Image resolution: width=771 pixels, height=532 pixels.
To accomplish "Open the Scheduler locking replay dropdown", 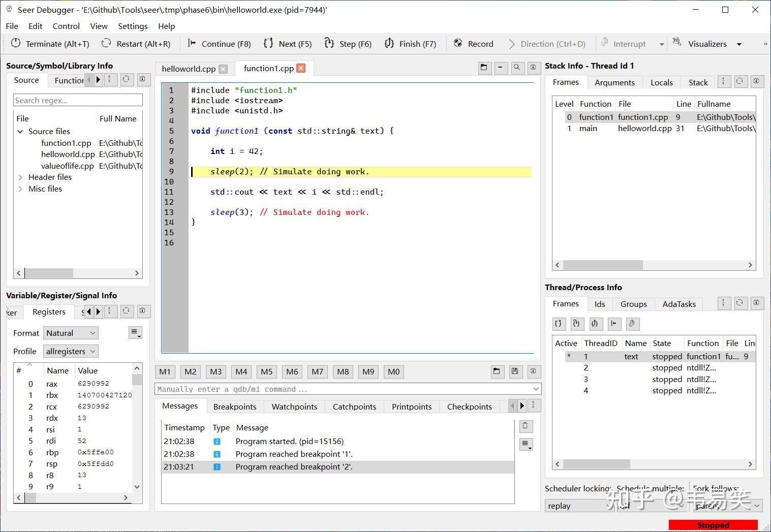I will coord(579,506).
